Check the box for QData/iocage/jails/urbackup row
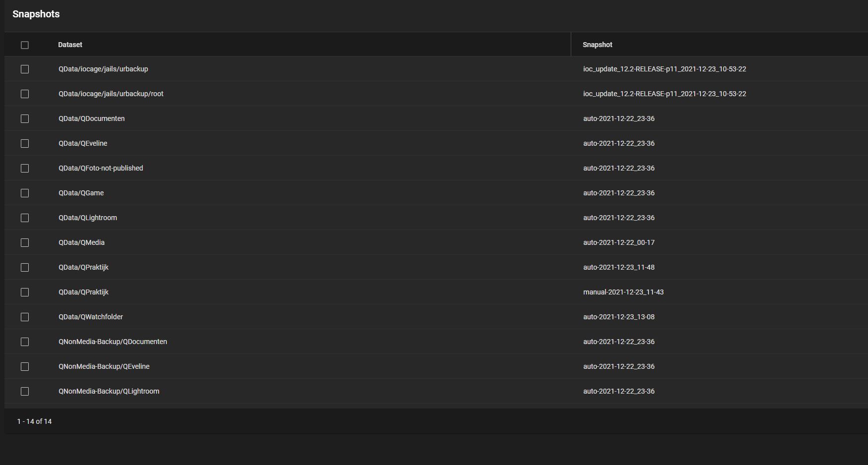 click(x=25, y=69)
